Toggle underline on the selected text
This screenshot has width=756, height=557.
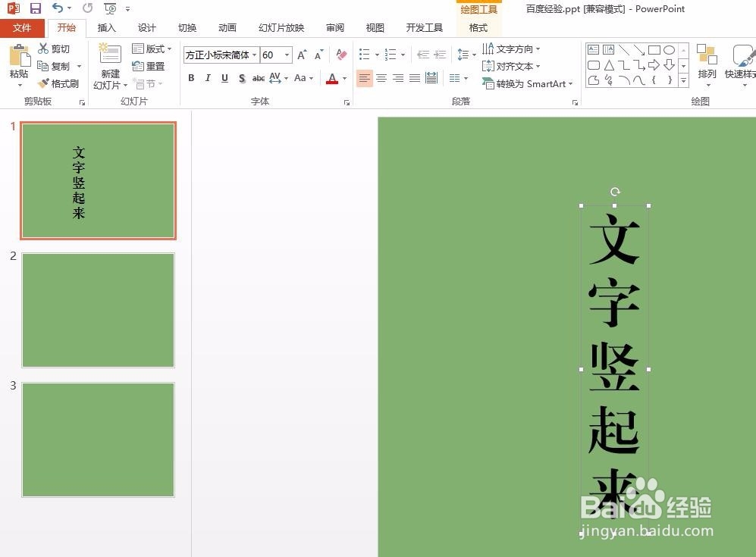[224, 77]
